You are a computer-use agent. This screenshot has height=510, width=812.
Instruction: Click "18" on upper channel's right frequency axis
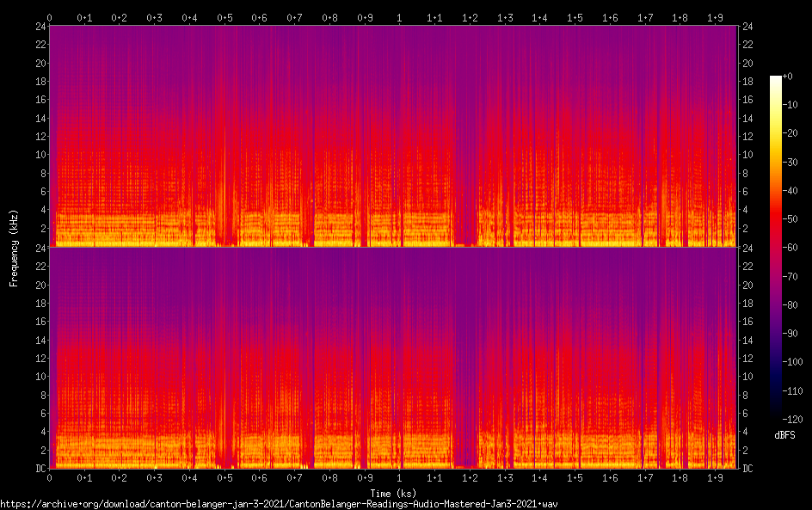747,82
